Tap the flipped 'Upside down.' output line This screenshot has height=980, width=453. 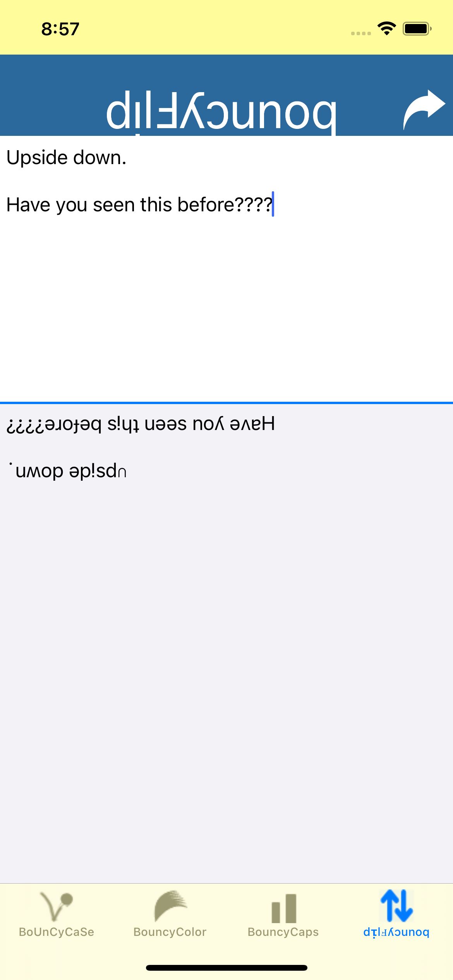pos(67,471)
